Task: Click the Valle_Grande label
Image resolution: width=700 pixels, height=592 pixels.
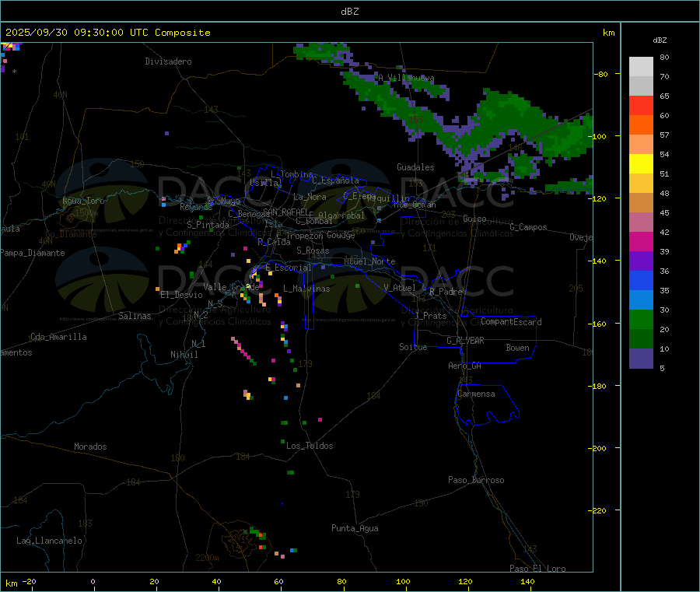Action: tap(231, 287)
